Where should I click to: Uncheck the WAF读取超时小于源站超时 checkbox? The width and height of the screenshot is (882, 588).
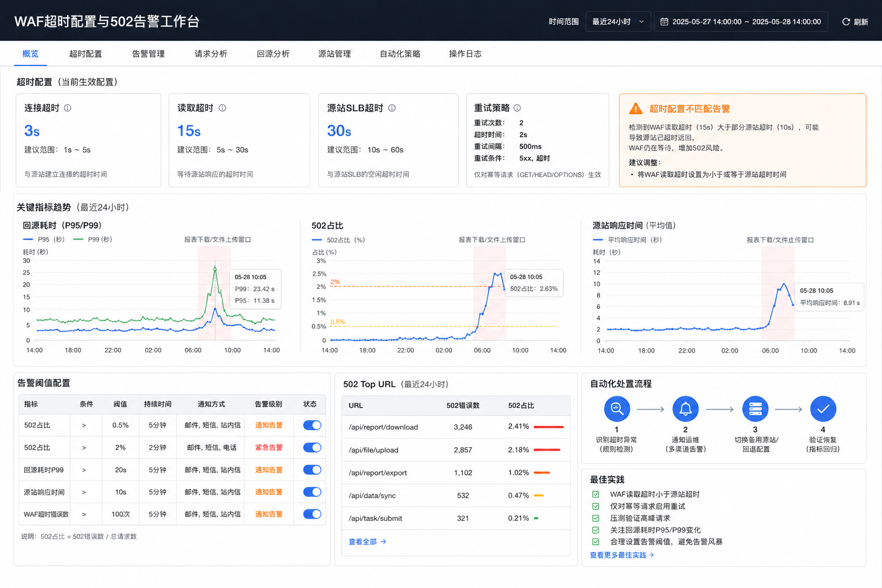tap(595, 494)
